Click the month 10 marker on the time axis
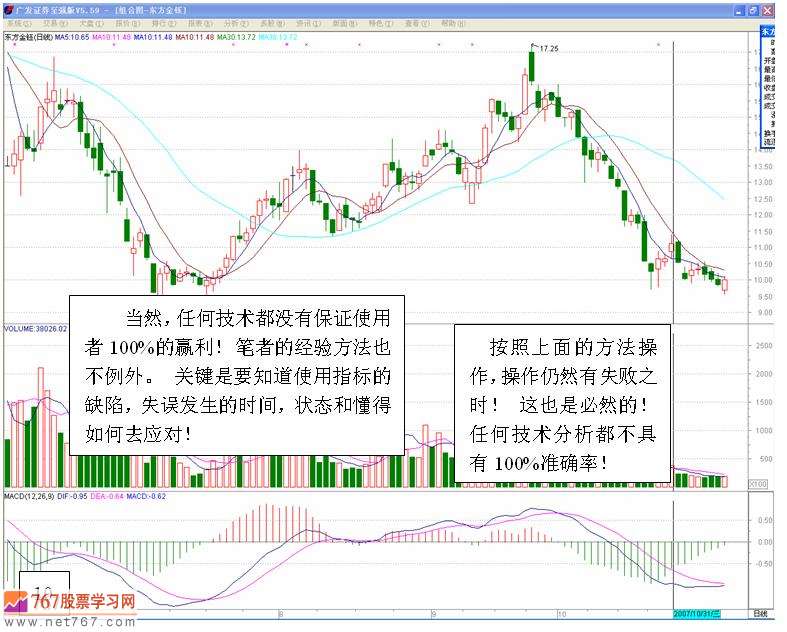Image resolution: width=787 pixels, height=632 pixels. tap(562, 614)
